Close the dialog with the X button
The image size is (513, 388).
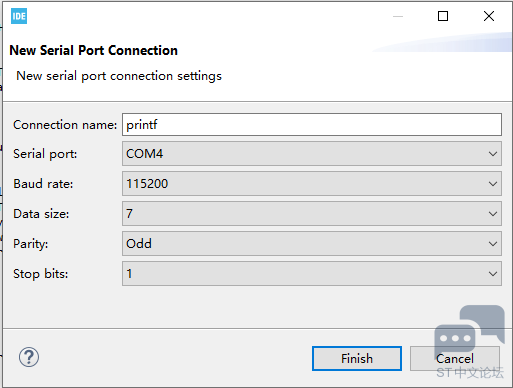tap(489, 16)
